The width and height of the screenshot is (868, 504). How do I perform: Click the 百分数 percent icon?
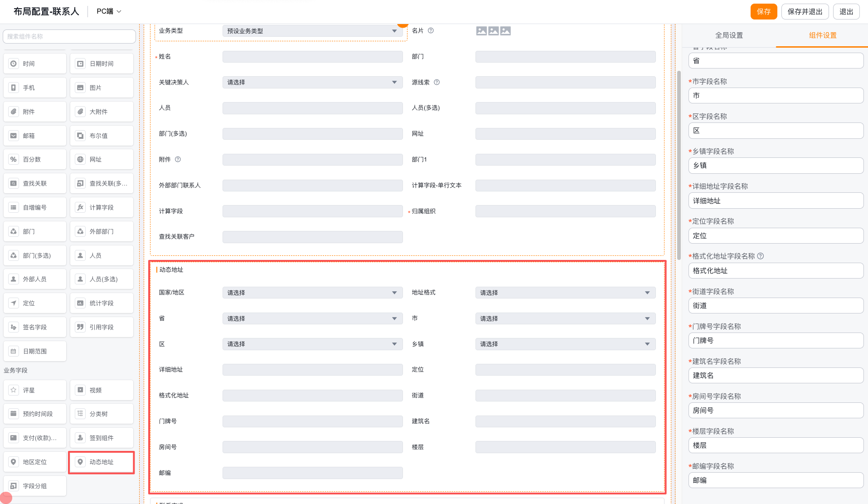pos(14,159)
